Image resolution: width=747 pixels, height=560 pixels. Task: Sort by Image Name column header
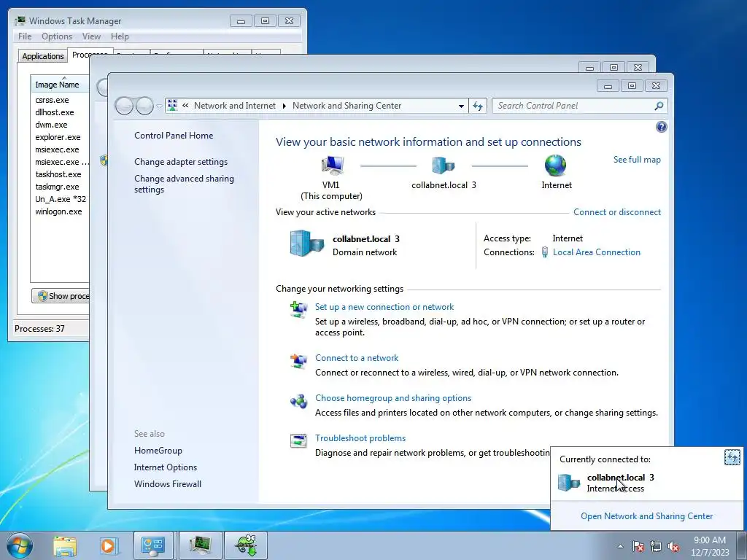click(60, 85)
